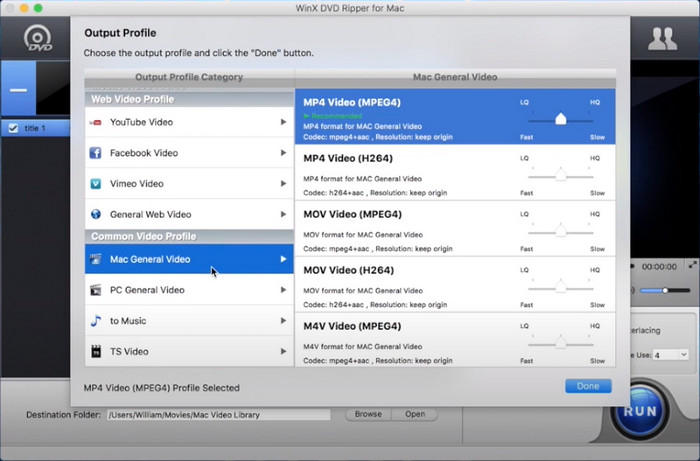The height and width of the screenshot is (461, 700).
Task: Click the "MP4 Video (MPEG4) Profile Selected" status text
Action: (162, 388)
